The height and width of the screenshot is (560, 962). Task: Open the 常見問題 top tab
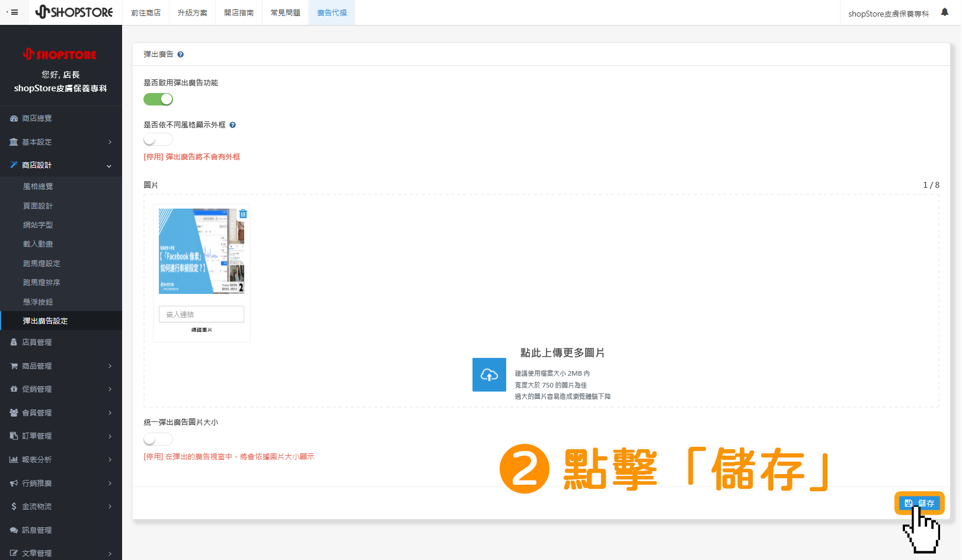coord(285,12)
